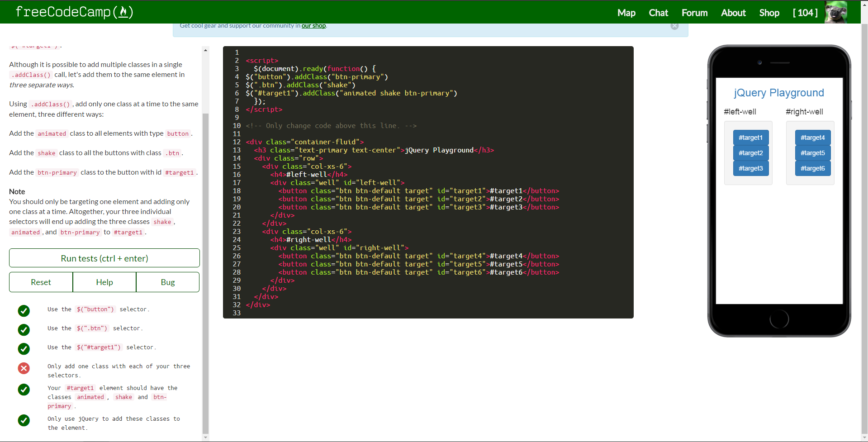This screenshot has width=868, height=442.
Task: Visit the Shop from the navbar
Action: (x=769, y=13)
